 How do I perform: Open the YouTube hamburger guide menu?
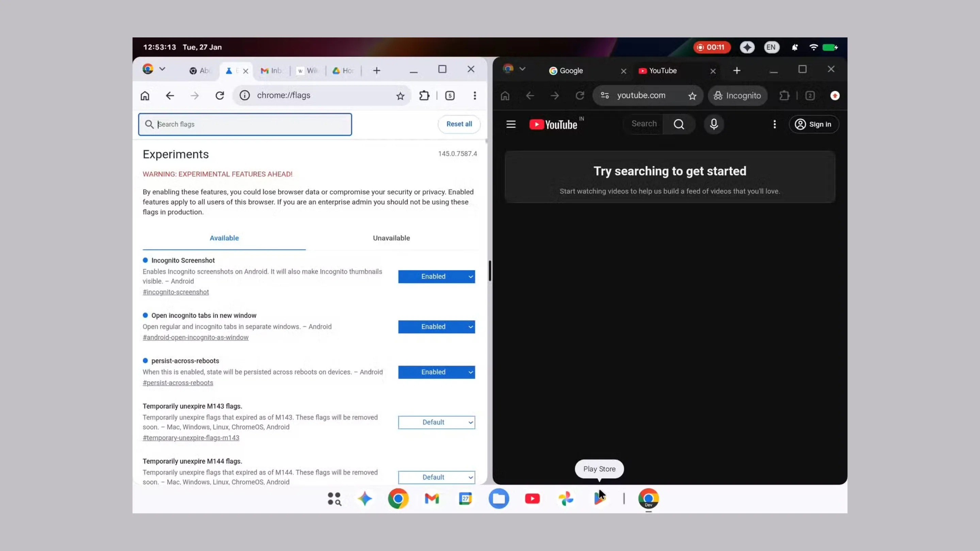[x=510, y=124]
